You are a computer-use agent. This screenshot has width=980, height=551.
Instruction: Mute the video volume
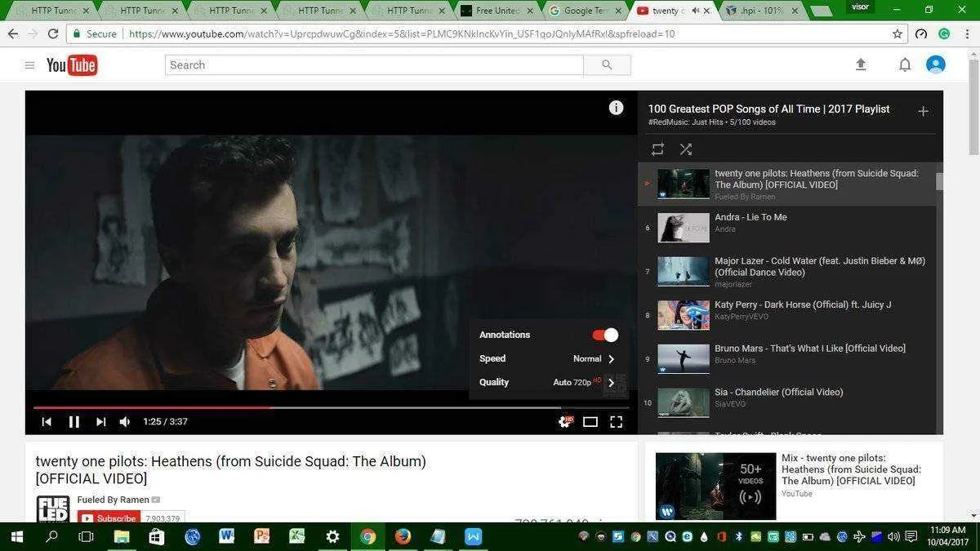coord(125,422)
